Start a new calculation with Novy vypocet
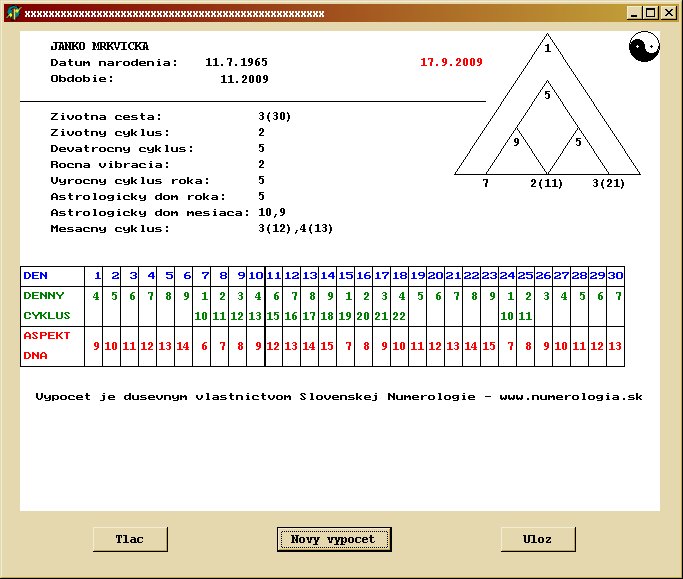The image size is (683, 579). coord(334,539)
